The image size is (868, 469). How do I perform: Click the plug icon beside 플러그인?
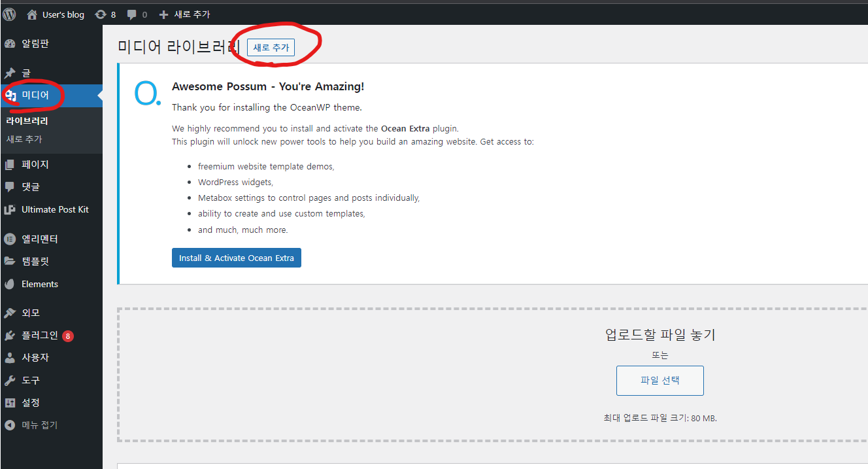(10, 336)
